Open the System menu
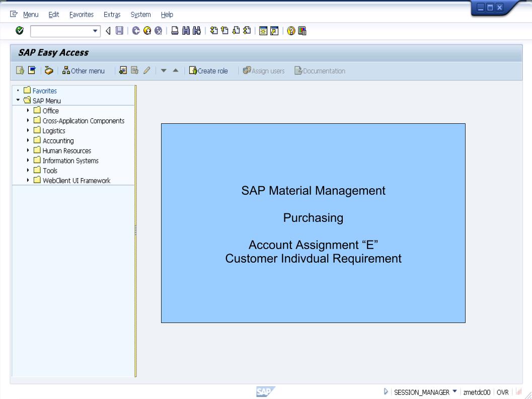The width and height of the screenshot is (532, 399). pos(140,15)
